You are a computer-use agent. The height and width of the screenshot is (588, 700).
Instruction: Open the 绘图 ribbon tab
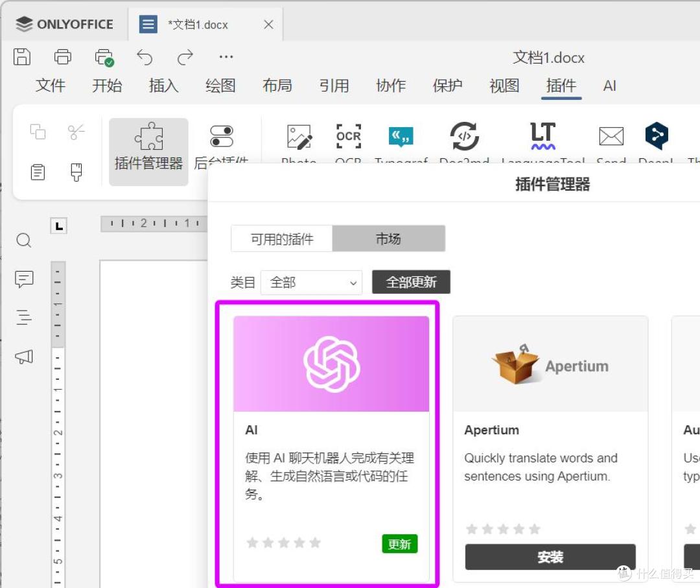220,86
